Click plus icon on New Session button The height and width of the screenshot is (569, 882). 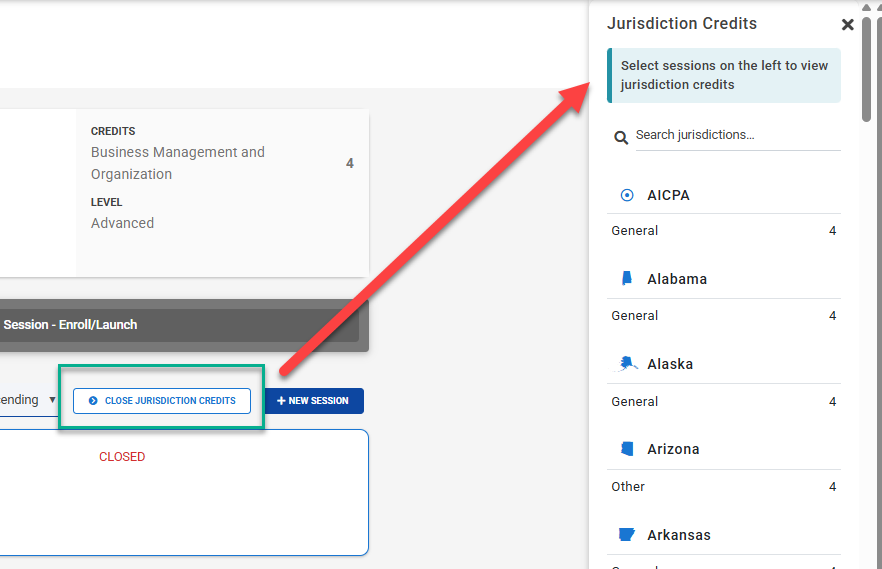pos(281,401)
